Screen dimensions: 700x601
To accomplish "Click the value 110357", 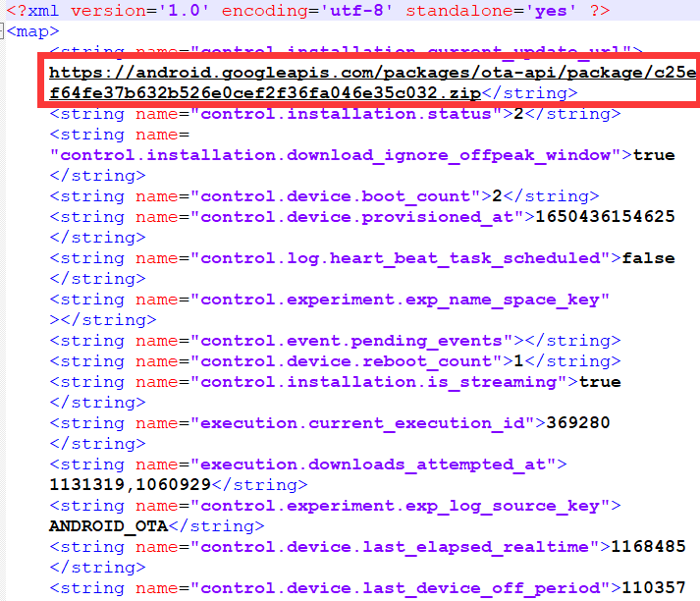I will click(654, 587).
